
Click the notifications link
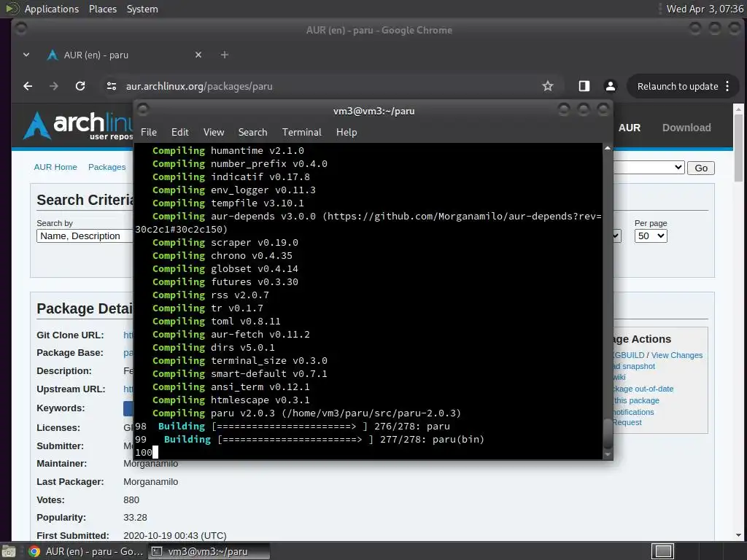coord(634,412)
